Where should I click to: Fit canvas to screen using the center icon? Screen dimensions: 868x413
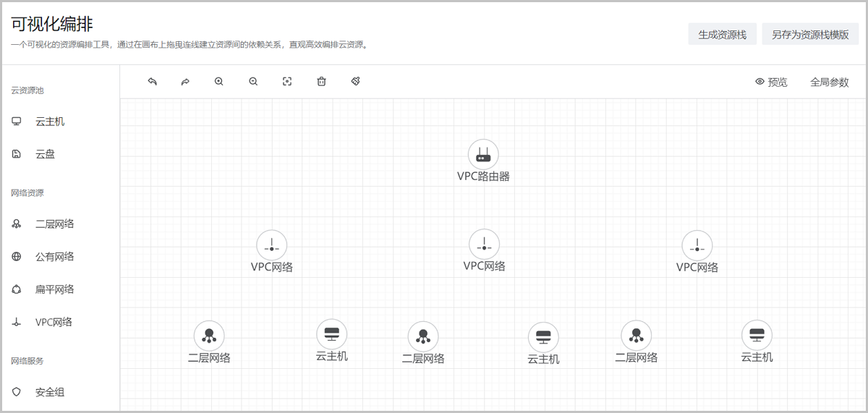pos(287,82)
